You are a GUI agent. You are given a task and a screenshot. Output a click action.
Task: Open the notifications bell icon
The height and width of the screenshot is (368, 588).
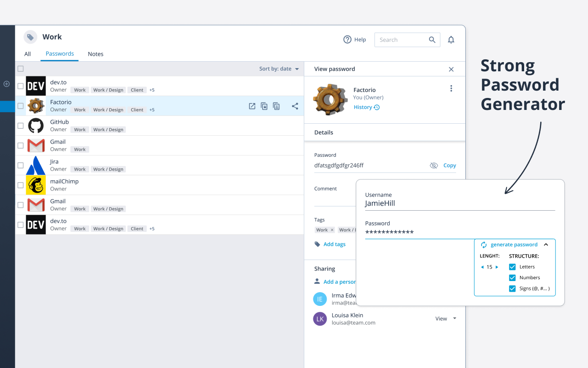coord(451,40)
